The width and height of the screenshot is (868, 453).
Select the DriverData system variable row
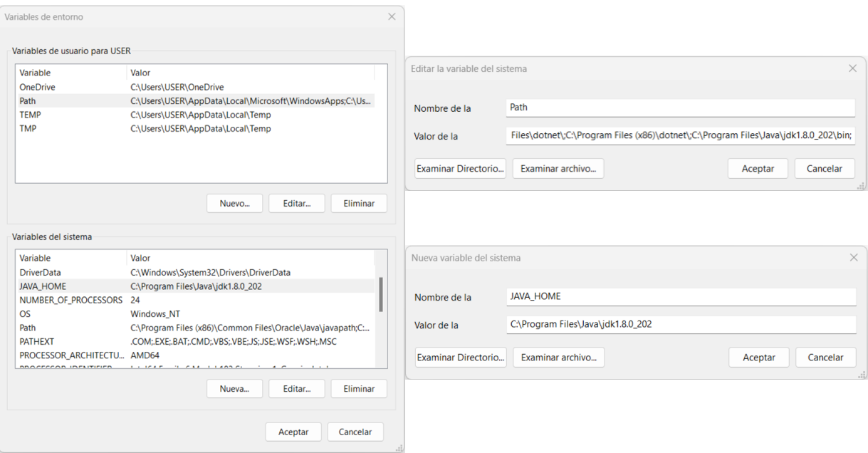click(194, 272)
